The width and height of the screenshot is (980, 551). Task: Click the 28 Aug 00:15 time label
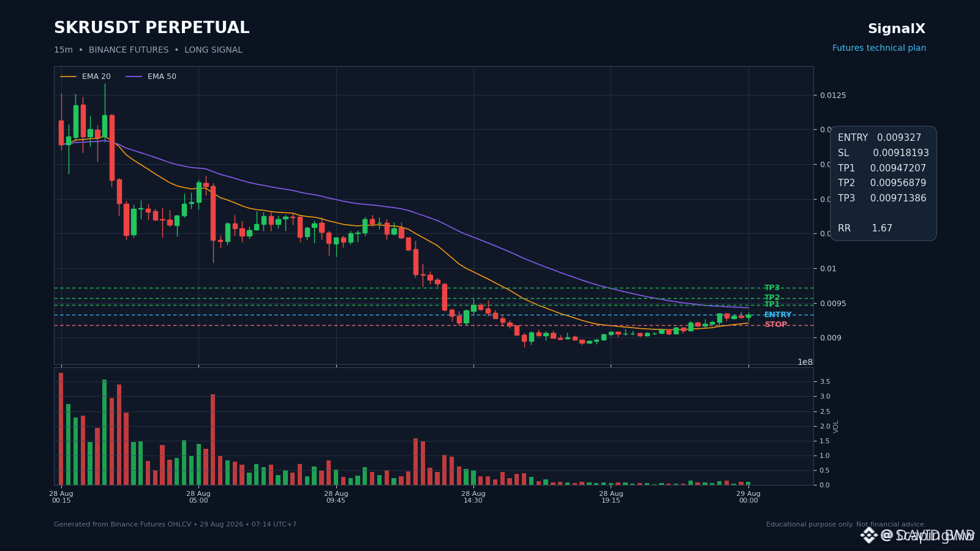coord(61,497)
